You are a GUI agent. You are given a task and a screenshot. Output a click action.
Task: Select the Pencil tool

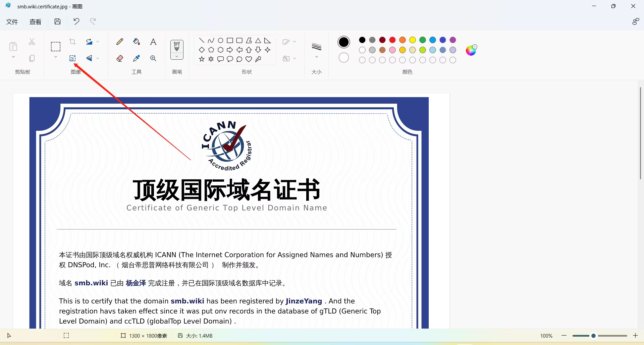[119, 41]
